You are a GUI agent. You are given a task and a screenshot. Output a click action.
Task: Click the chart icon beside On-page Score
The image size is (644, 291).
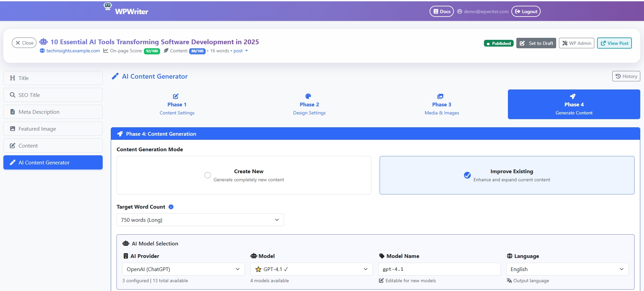pyautogui.click(x=106, y=51)
